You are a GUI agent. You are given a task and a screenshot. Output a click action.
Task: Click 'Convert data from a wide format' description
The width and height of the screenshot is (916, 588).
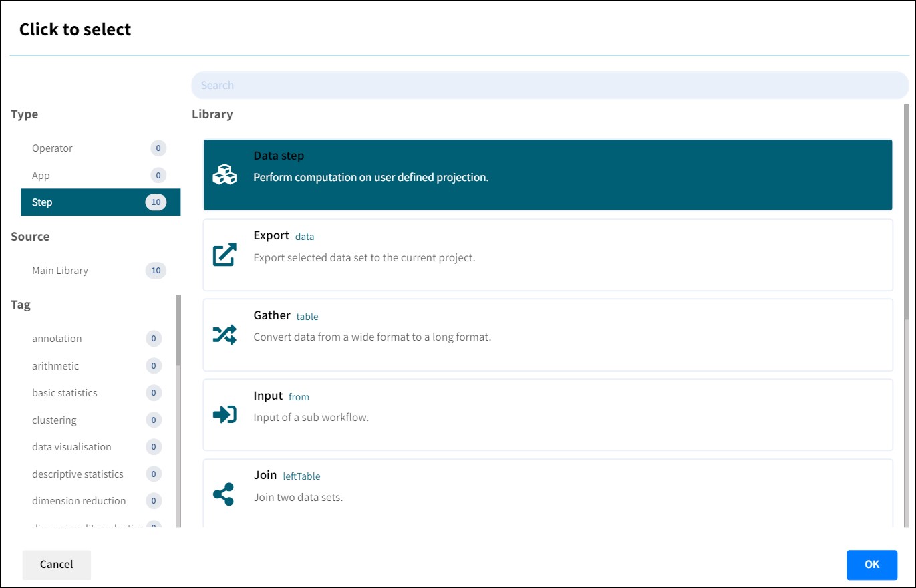click(x=372, y=337)
